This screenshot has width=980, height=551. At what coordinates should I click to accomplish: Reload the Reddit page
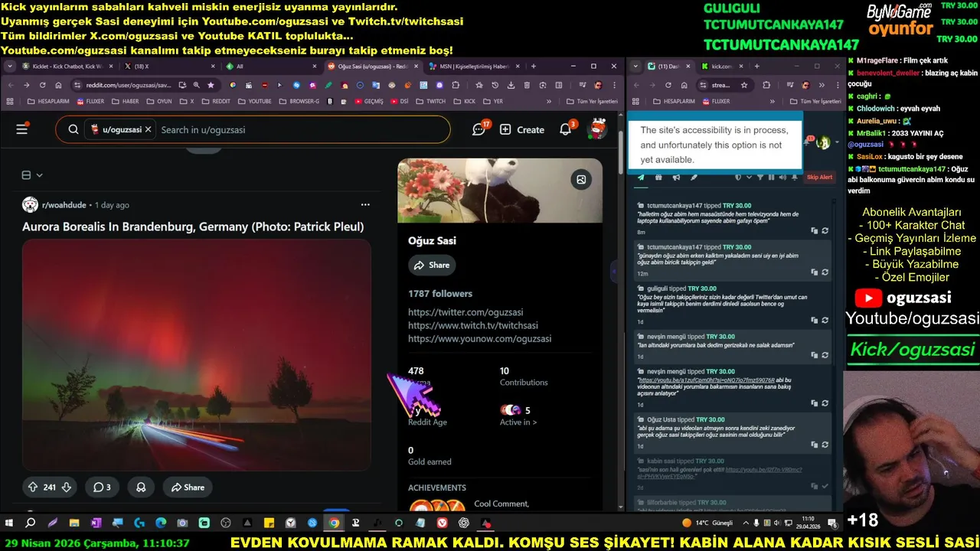(x=42, y=85)
